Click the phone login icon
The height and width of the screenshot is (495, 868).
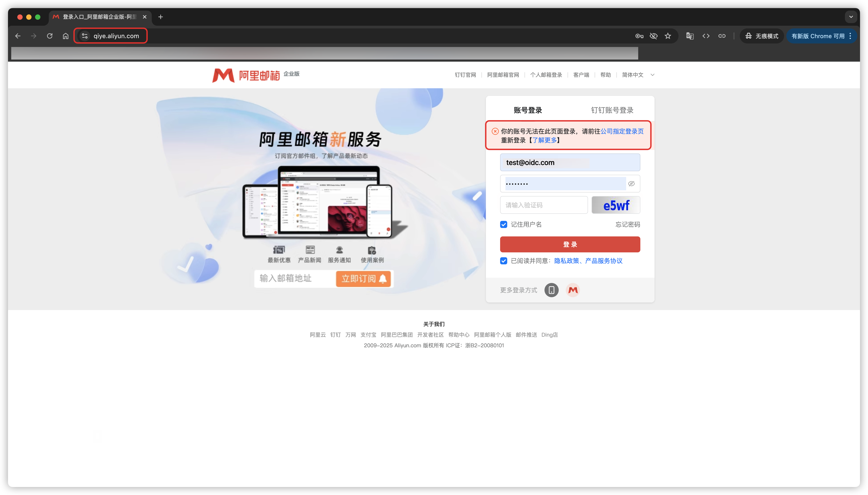pyautogui.click(x=551, y=290)
